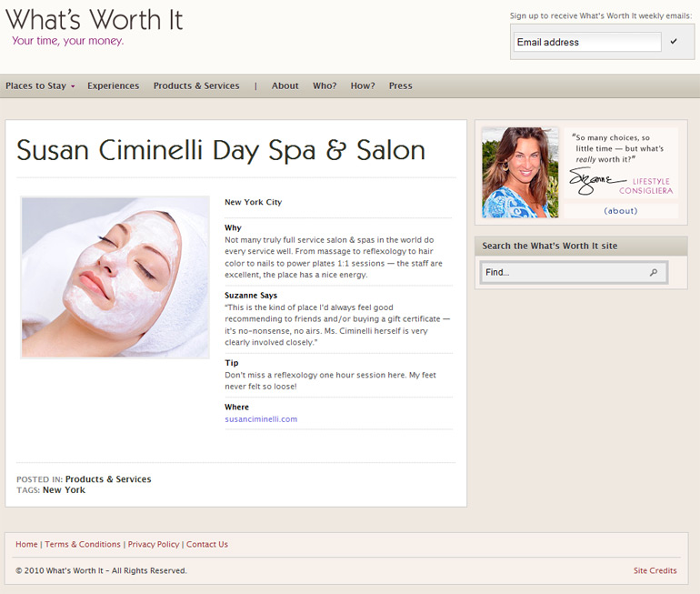Visit the susanciminelli.com link
Screen dimensions: 700x594
[x=261, y=419]
